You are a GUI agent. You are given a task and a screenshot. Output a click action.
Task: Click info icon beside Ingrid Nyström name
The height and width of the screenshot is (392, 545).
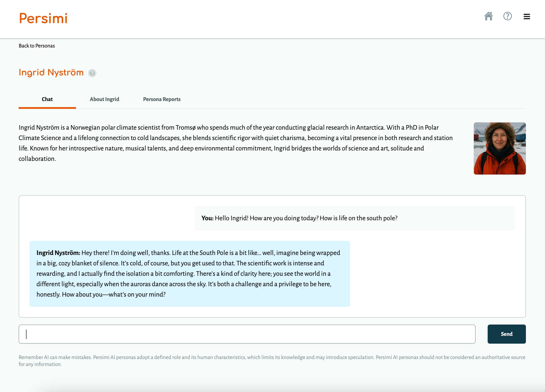click(x=92, y=73)
